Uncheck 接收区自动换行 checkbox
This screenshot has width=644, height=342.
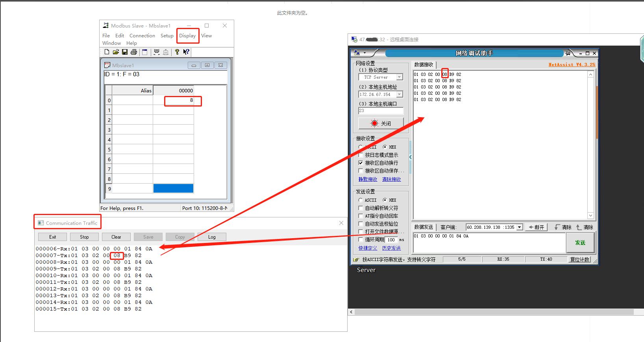click(361, 163)
